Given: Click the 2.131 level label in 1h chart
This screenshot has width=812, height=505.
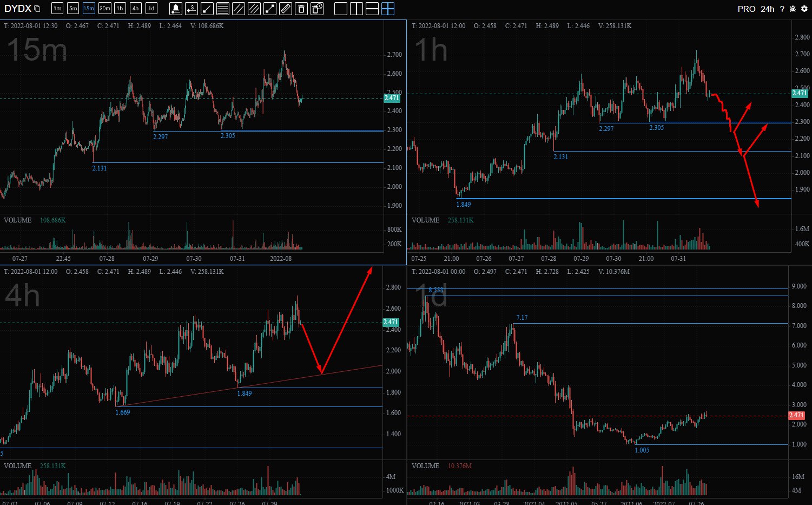Looking at the screenshot, I should click(561, 156).
